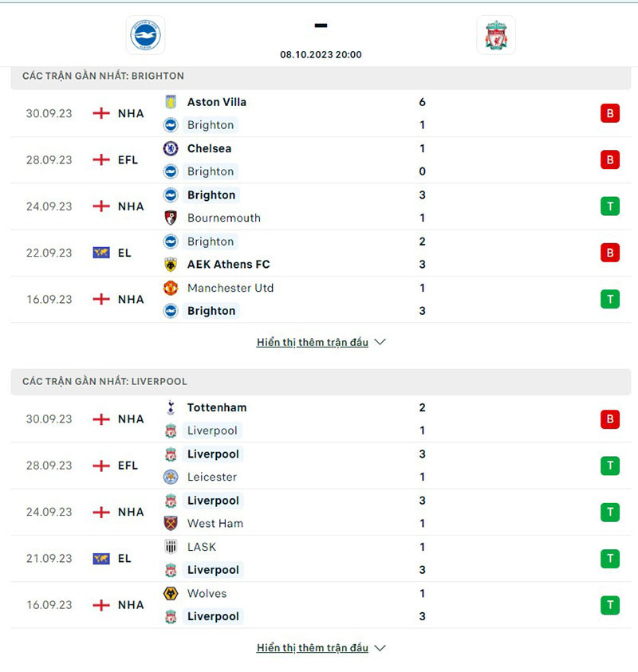
Task: Expand more matches for Liverpool
Action: [312, 648]
